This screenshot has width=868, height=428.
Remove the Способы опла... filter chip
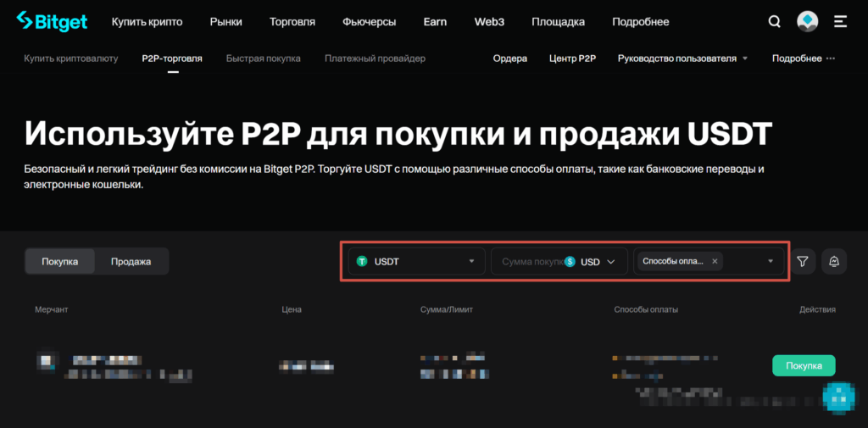pos(715,261)
